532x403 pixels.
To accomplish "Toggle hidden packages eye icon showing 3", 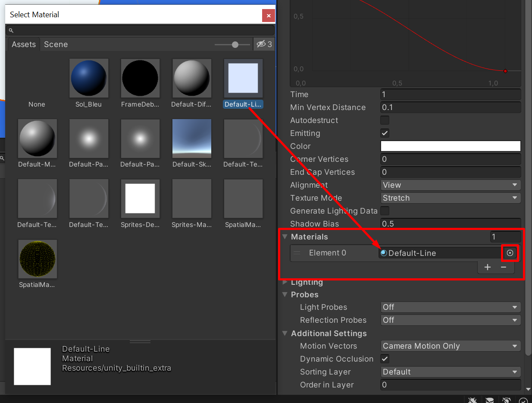I will click(x=264, y=44).
